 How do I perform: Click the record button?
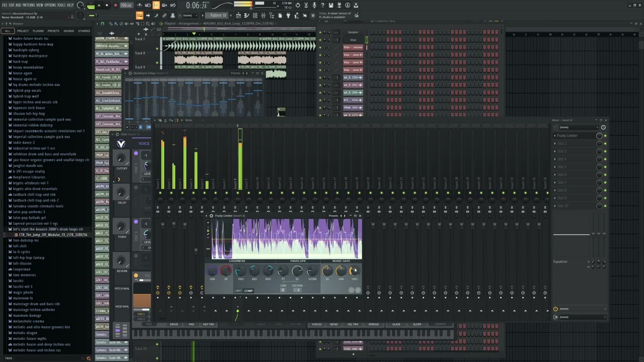click(x=115, y=5)
